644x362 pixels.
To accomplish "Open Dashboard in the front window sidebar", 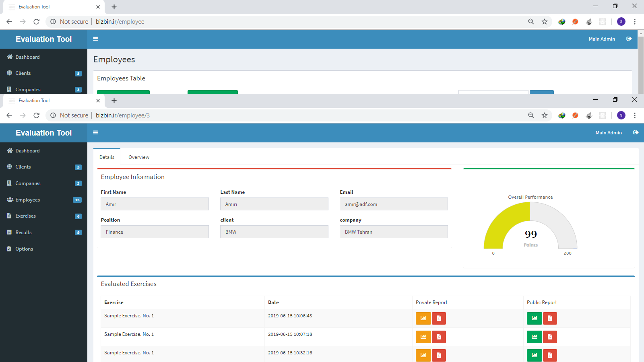I will click(x=43, y=151).
